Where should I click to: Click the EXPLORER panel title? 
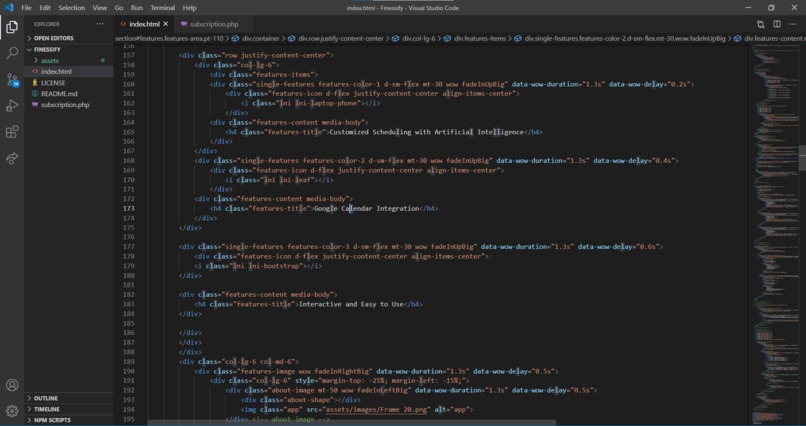47,24
